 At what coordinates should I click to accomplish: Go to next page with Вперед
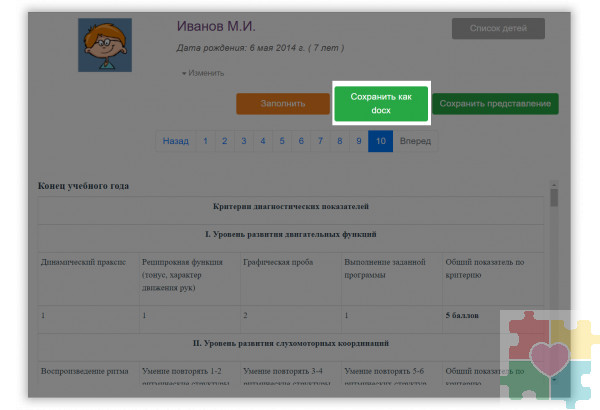[415, 142]
